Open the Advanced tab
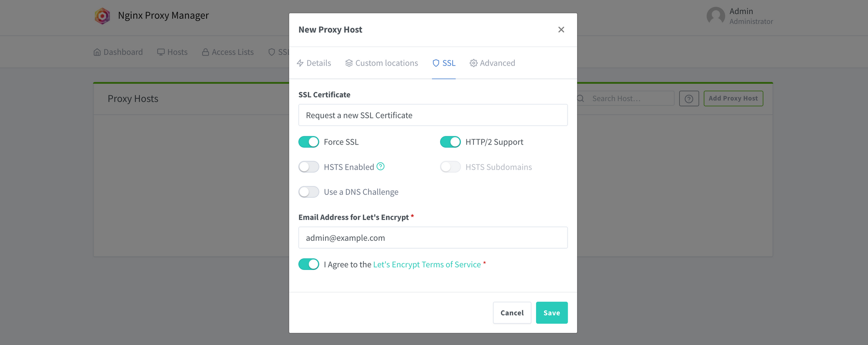 pyautogui.click(x=492, y=63)
